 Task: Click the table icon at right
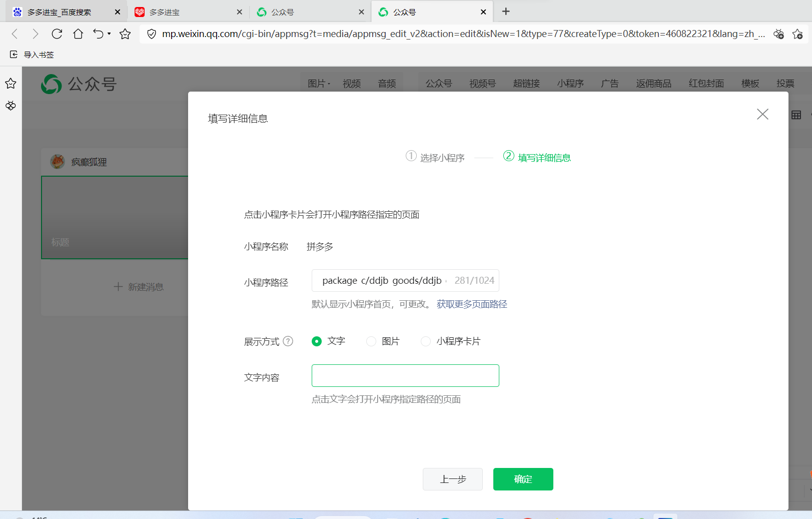point(796,115)
